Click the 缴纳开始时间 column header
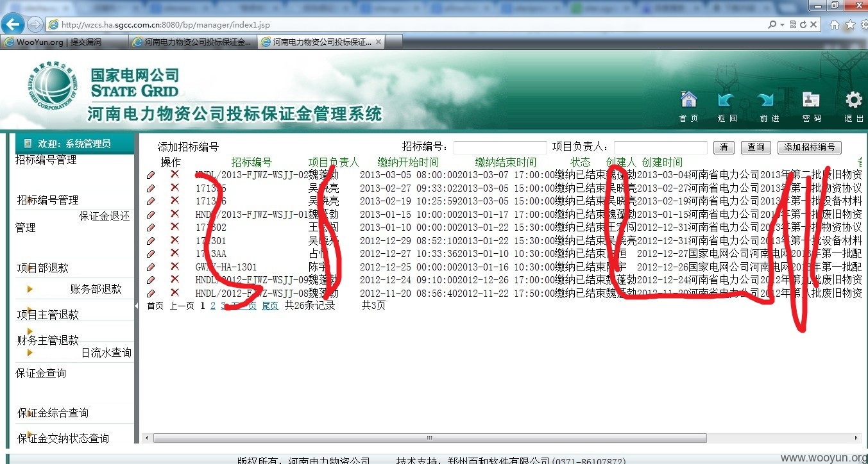Screen dimensions: 868x464 click(408, 162)
